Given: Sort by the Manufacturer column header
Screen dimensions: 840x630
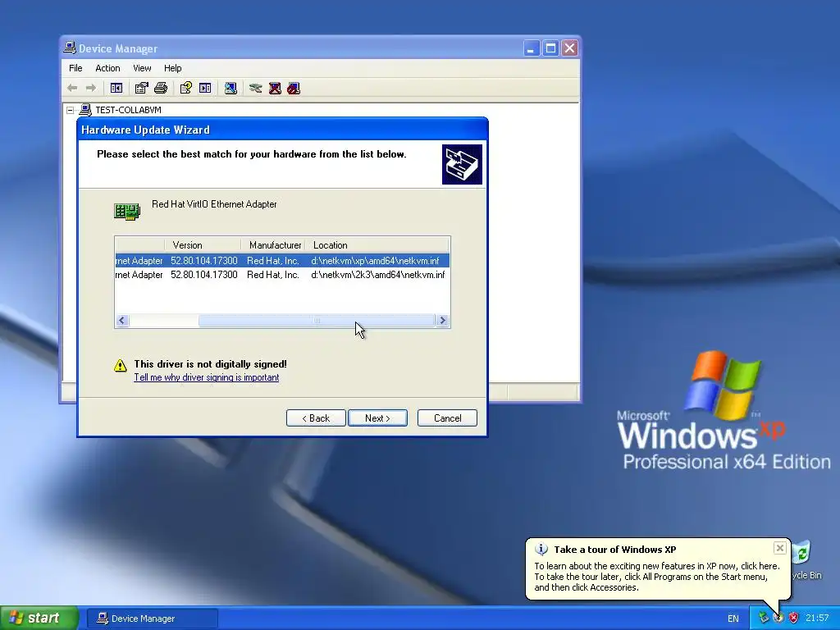Looking at the screenshot, I should coord(273,244).
